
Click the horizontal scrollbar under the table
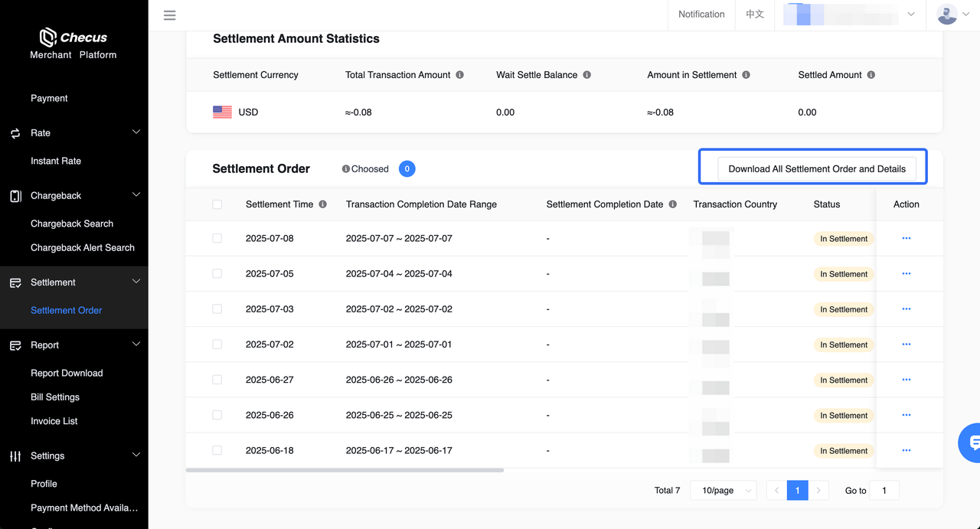345,470
